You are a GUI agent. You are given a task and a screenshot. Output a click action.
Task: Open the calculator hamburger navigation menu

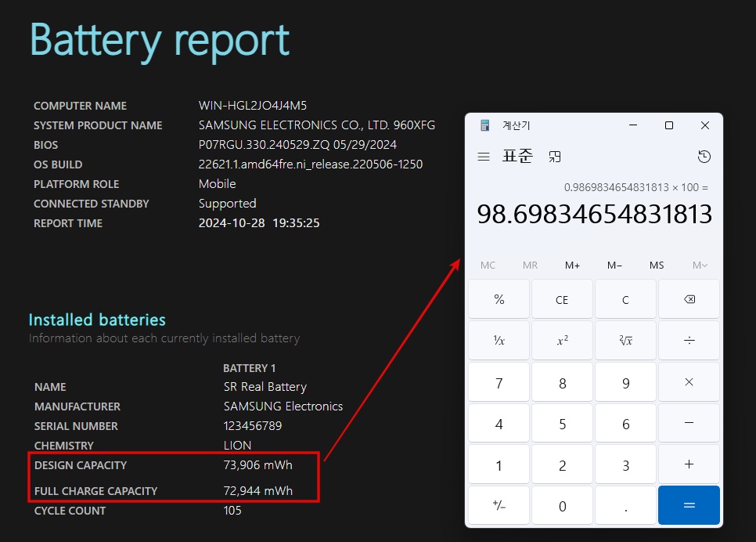coord(484,157)
